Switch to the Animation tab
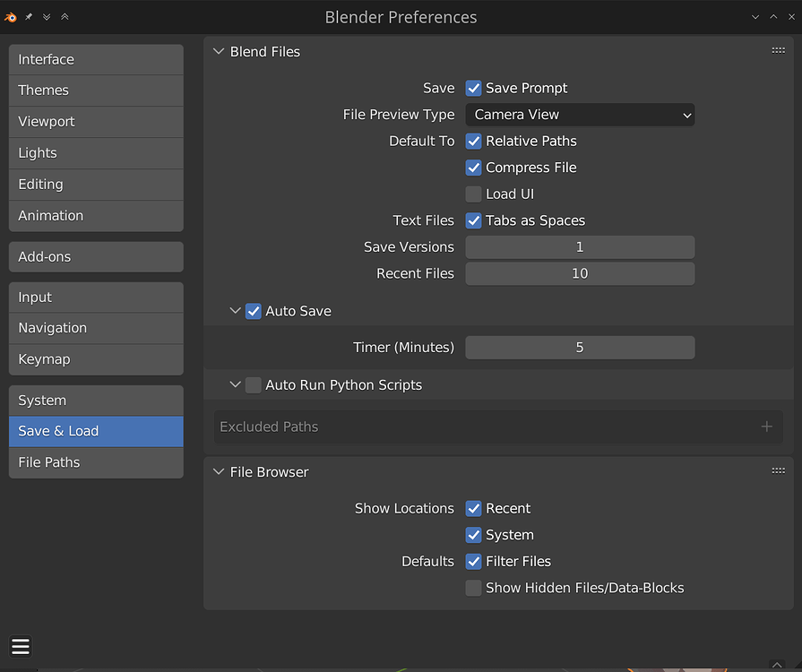 point(96,215)
